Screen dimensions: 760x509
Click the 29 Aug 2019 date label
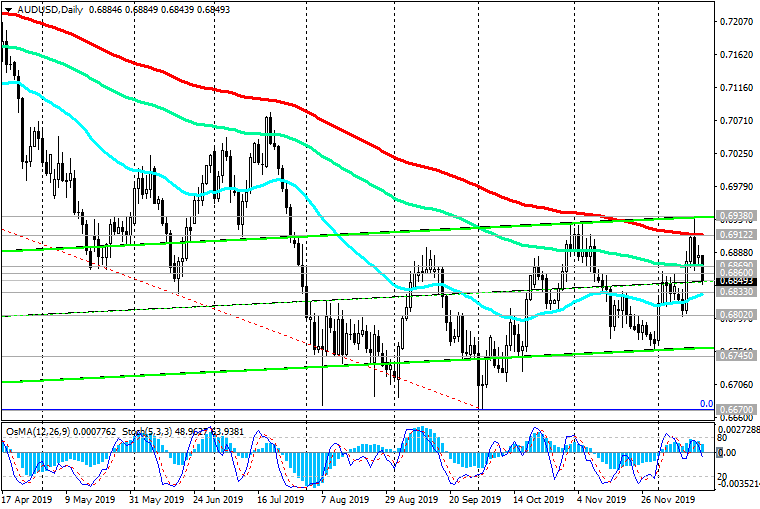(412, 499)
